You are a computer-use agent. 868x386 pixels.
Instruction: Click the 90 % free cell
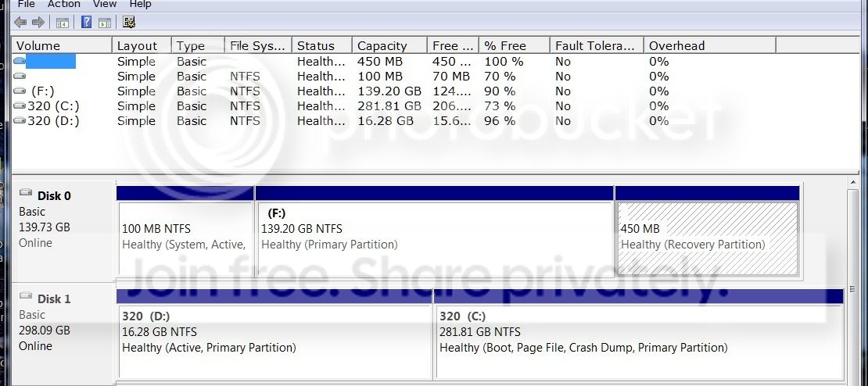tap(500, 91)
